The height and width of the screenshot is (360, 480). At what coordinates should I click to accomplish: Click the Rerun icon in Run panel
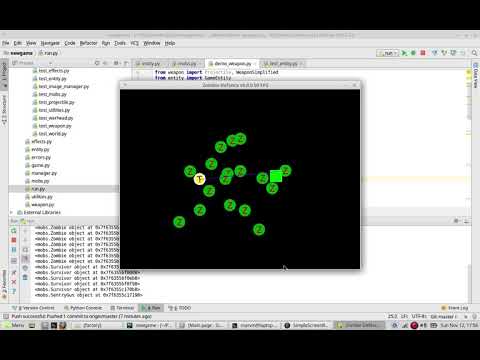pos(14,231)
